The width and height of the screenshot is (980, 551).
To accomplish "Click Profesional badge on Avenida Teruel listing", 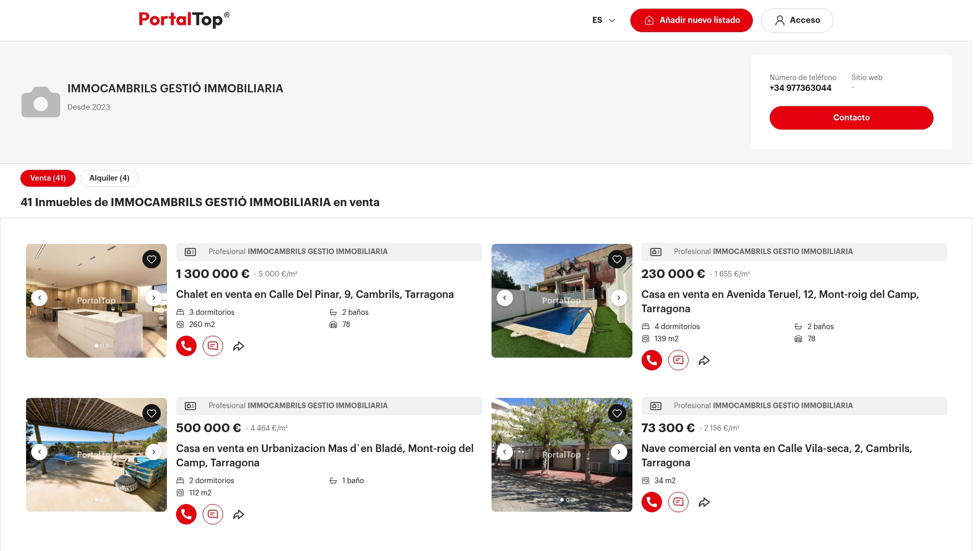I will coord(794,252).
